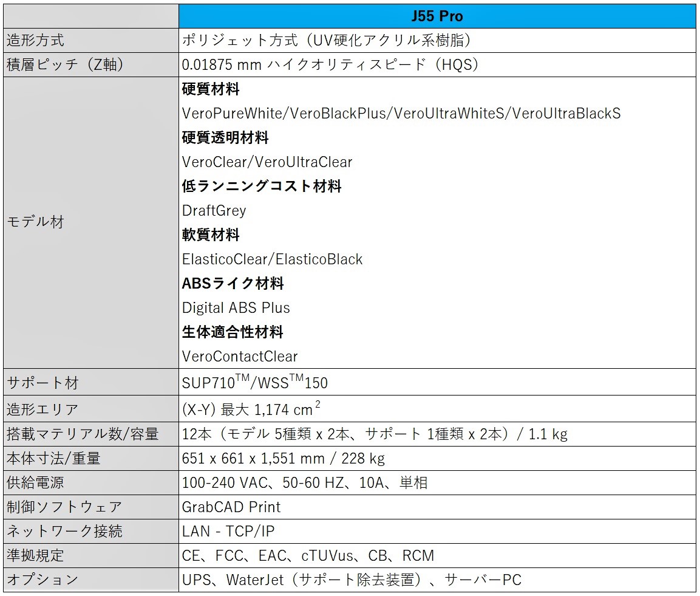The image size is (700, 596).
Task: Click the Digital ABS Plus entry
Action: tap(236, 308)
